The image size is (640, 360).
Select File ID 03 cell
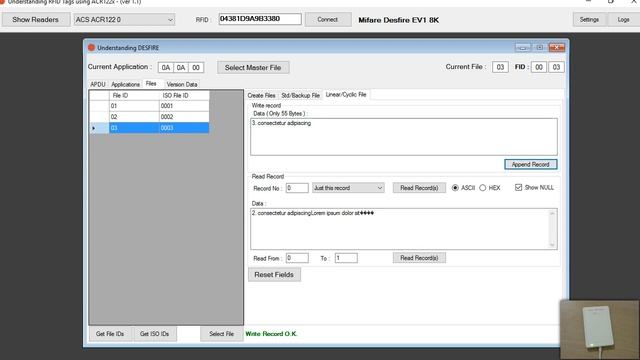coord(134,128)
